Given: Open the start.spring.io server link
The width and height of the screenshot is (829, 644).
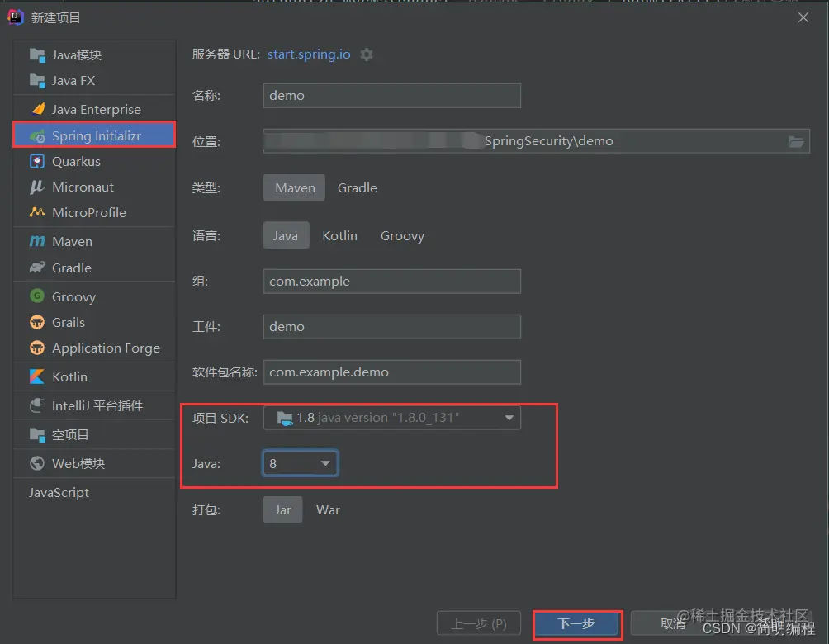Looking at the screenshot, I should pos(309,54).
